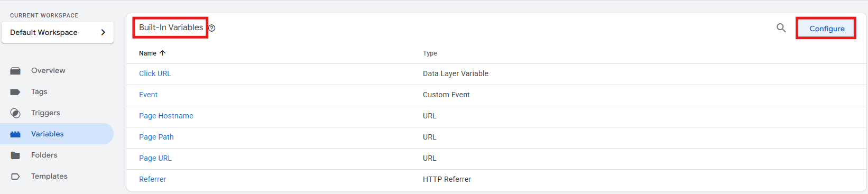The image size is (868, 194).
Task: Open the Page Hostname variable
Action: coord(166,116)
